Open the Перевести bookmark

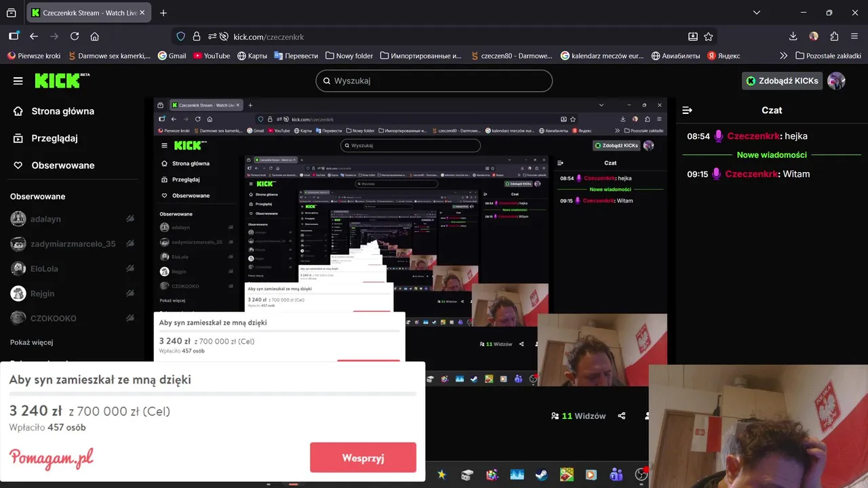click(x=296, y=56)
